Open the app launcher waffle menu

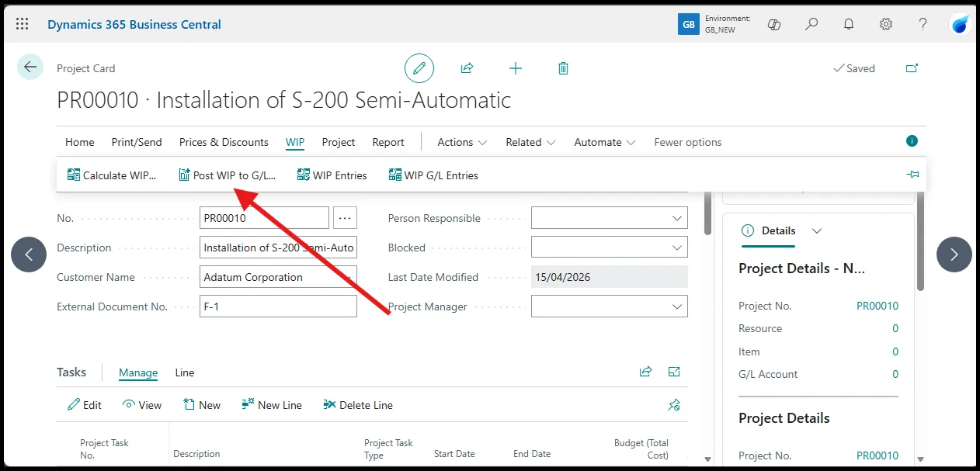[x=22, y=24]
